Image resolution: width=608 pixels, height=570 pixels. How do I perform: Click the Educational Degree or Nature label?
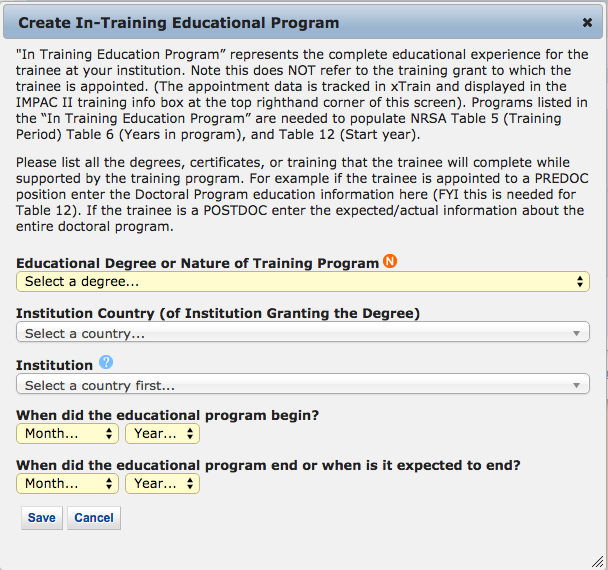tap(197, 263)
